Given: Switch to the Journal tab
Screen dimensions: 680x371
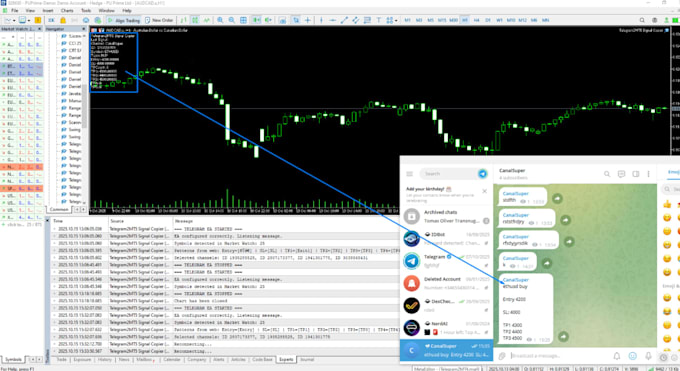Looking at the screenshot, I should (x=307, y=360).
